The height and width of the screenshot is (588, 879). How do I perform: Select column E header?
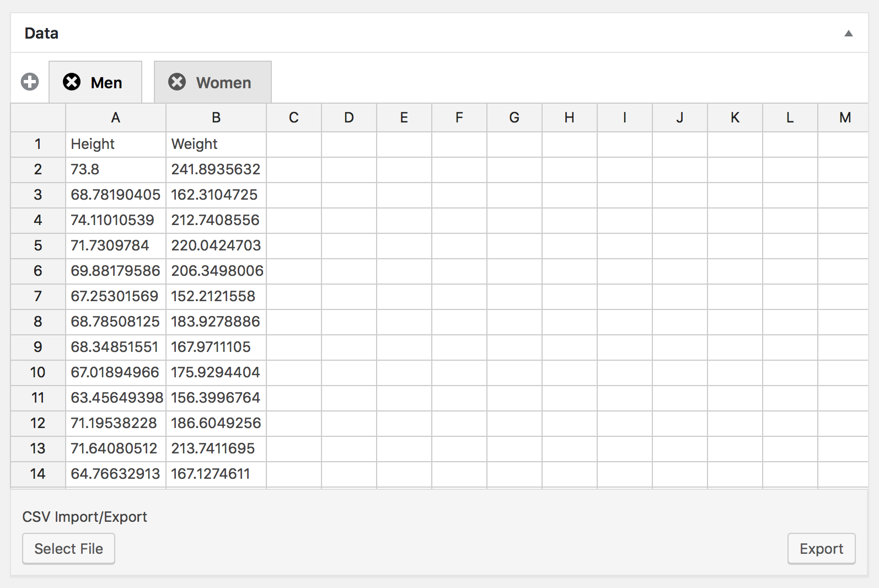click(x=404, y=117)
